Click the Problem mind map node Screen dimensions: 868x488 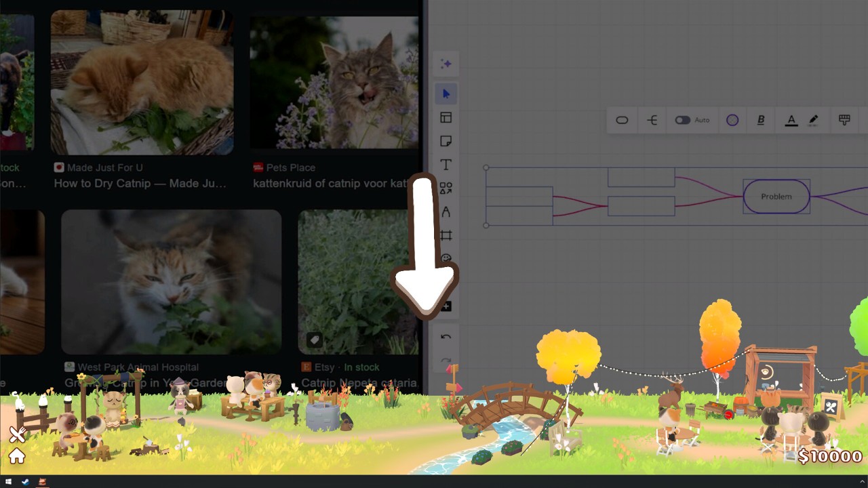click(776, 197)
